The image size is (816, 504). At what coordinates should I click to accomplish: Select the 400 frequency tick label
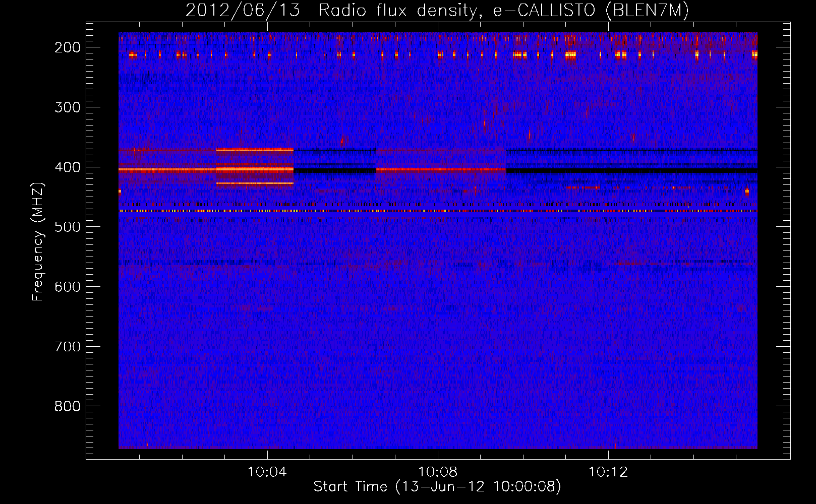pos(68,167)
